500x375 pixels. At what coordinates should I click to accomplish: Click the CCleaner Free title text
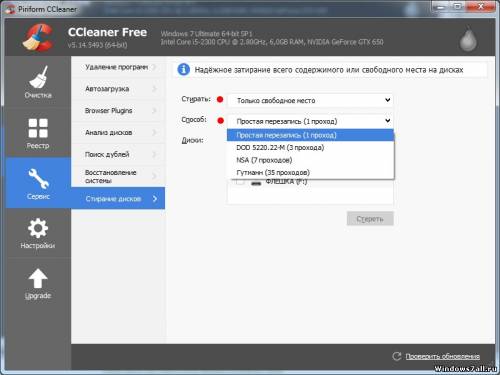click(107, 32)
